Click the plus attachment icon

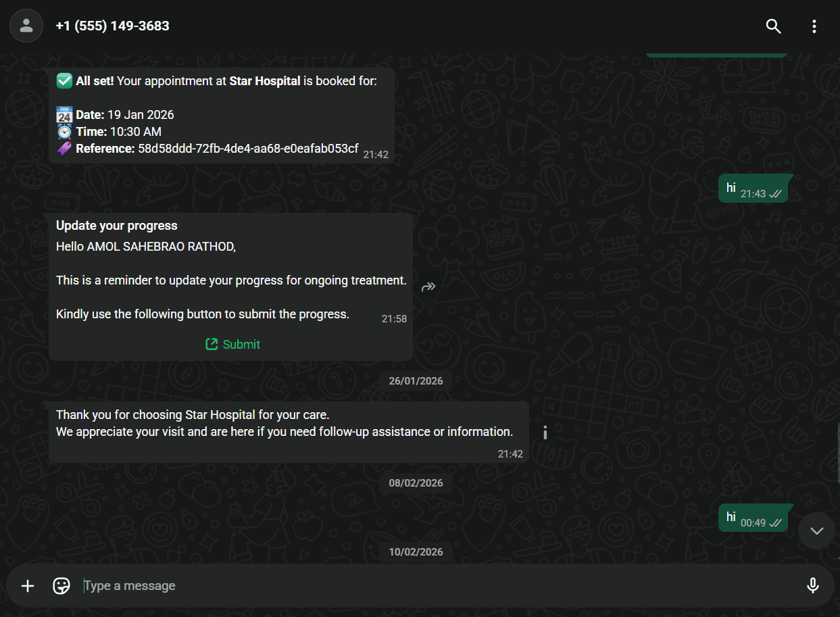pos(27,585)
